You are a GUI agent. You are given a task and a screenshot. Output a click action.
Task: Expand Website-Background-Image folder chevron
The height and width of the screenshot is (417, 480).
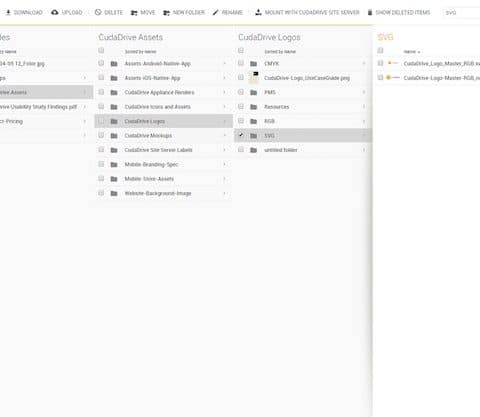point(225,193)
